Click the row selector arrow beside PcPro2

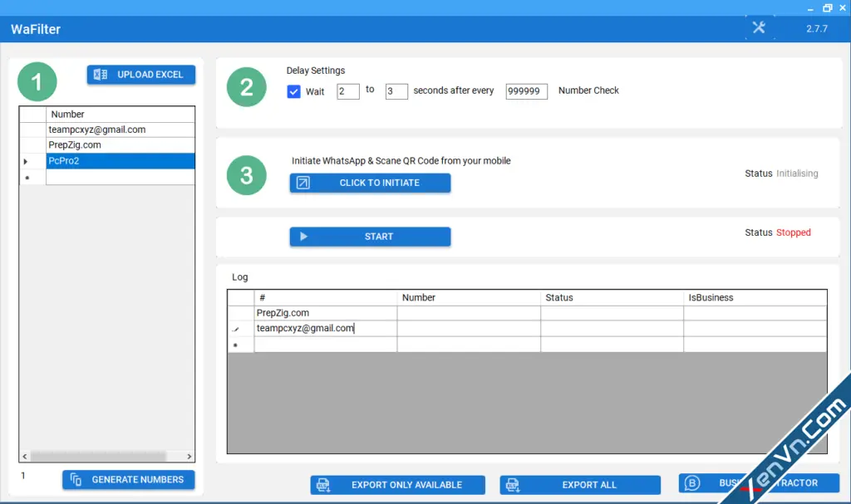pyautogui.click(x=26, y=161)
